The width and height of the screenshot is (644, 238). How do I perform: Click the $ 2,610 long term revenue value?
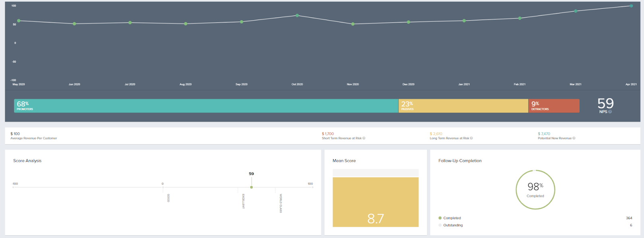click(x=436, y=134)
